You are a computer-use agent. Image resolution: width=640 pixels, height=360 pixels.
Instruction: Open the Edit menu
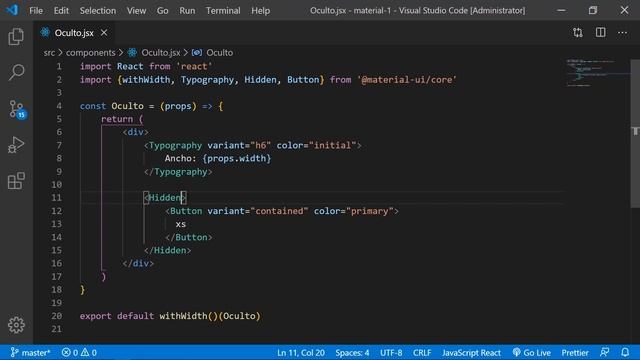(61, 10)
